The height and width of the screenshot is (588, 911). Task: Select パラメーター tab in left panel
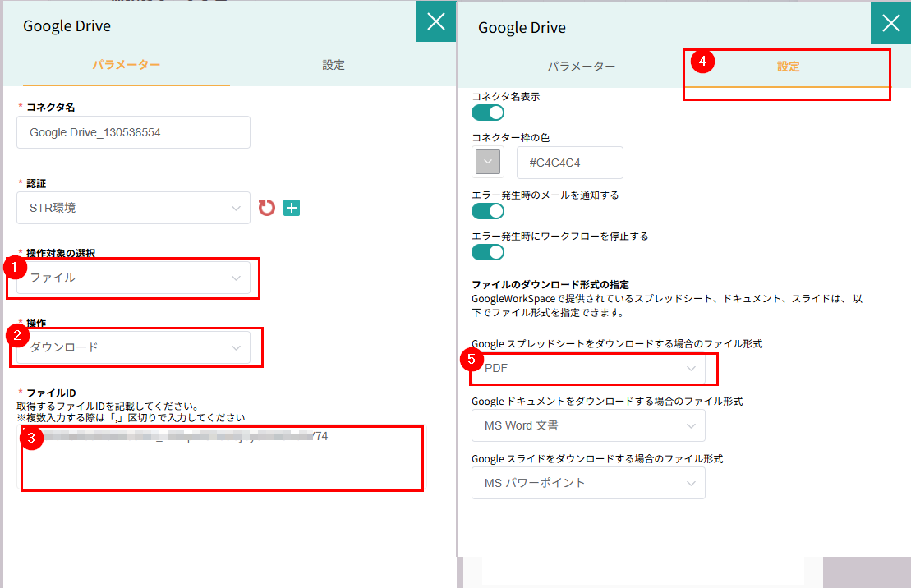[126, 65]
